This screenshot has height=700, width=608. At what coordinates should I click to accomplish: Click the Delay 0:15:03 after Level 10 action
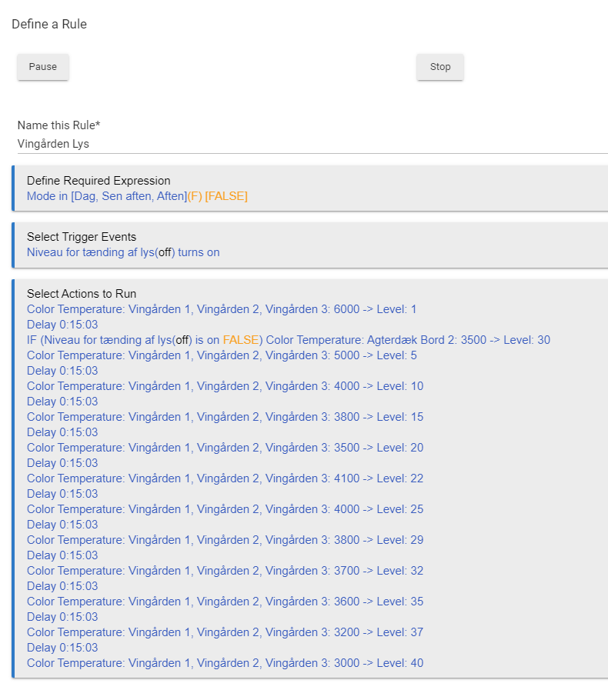coord(62,402)
